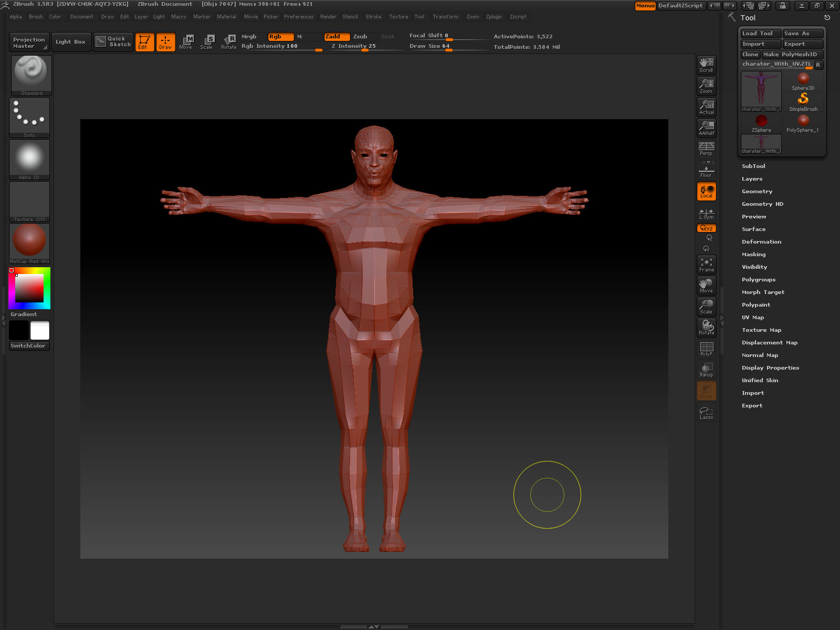Expand the Polypaint section
The image size is (840, 630).
click(756, 305)
